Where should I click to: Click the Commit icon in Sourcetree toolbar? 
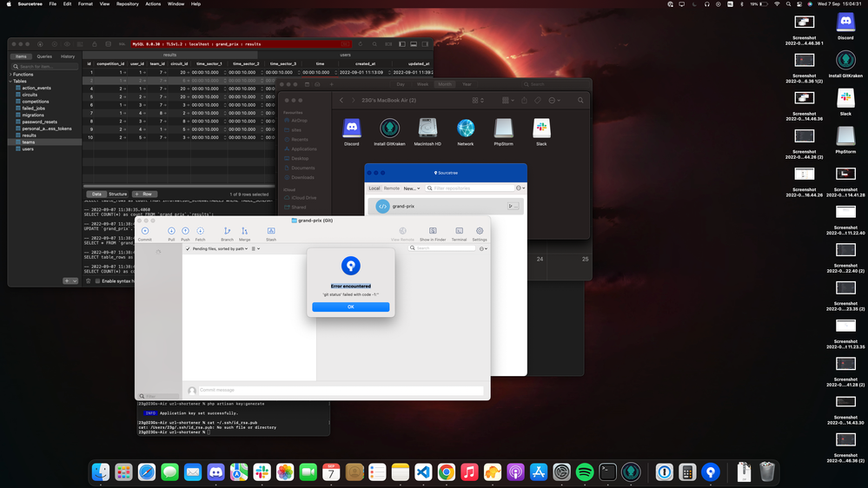click(145, 233)
